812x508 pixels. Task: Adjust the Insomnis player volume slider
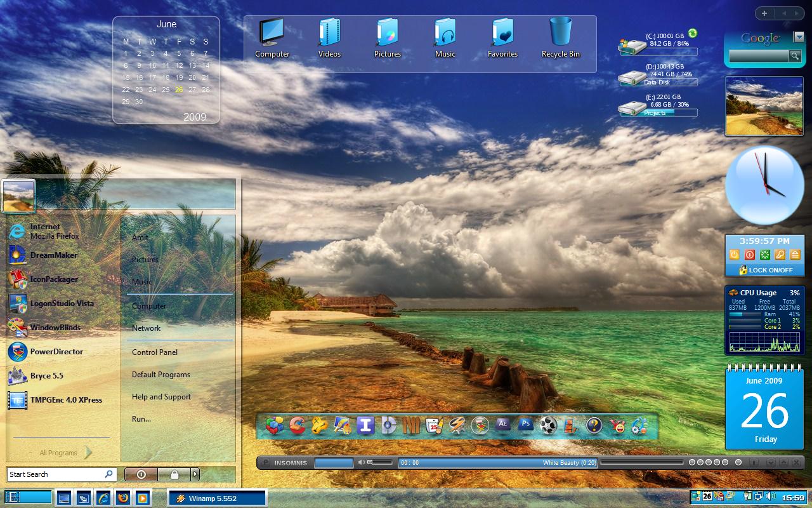pos(381,462)
